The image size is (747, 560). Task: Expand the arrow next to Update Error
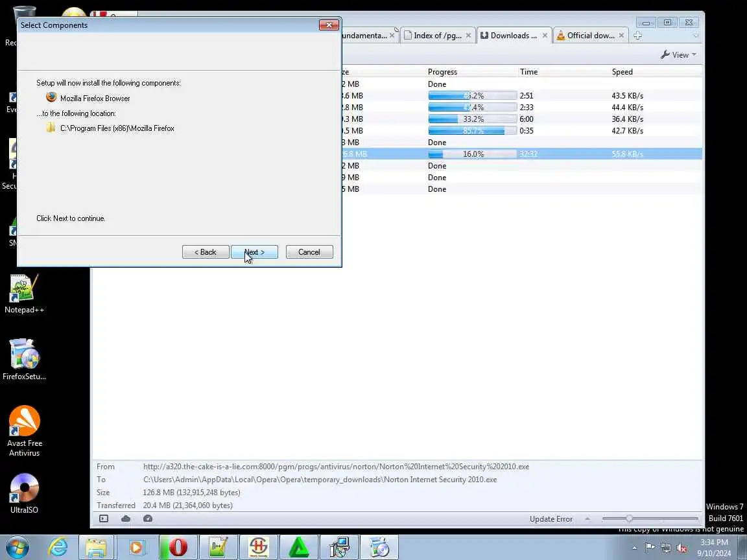pyautogui.click(x=587, y=519)
